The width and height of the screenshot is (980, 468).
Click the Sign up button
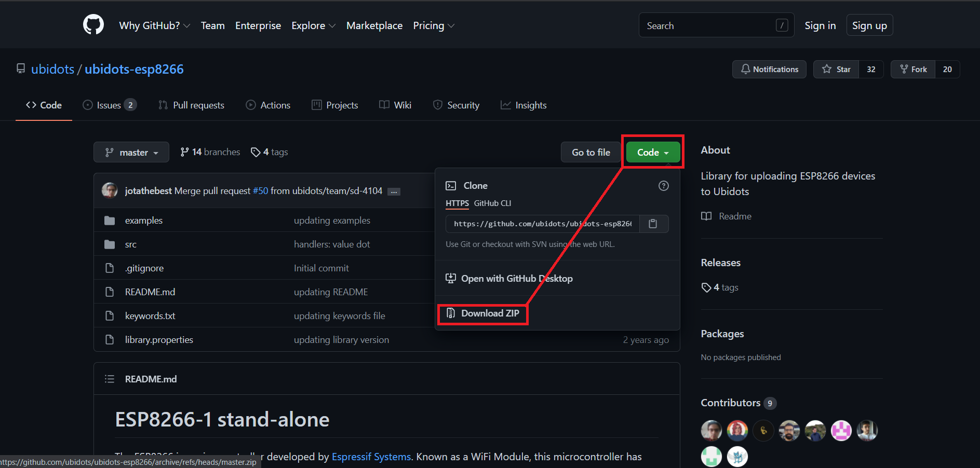pos(869,25)
